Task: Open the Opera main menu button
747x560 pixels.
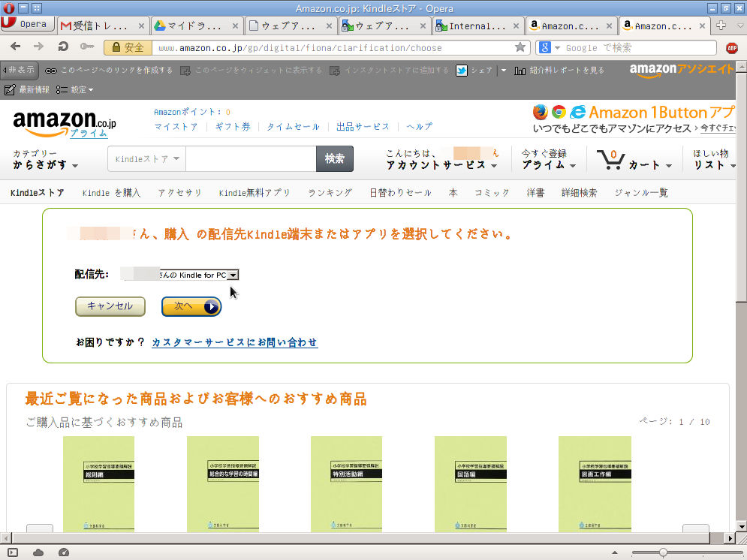Action: tap(27, 24)
